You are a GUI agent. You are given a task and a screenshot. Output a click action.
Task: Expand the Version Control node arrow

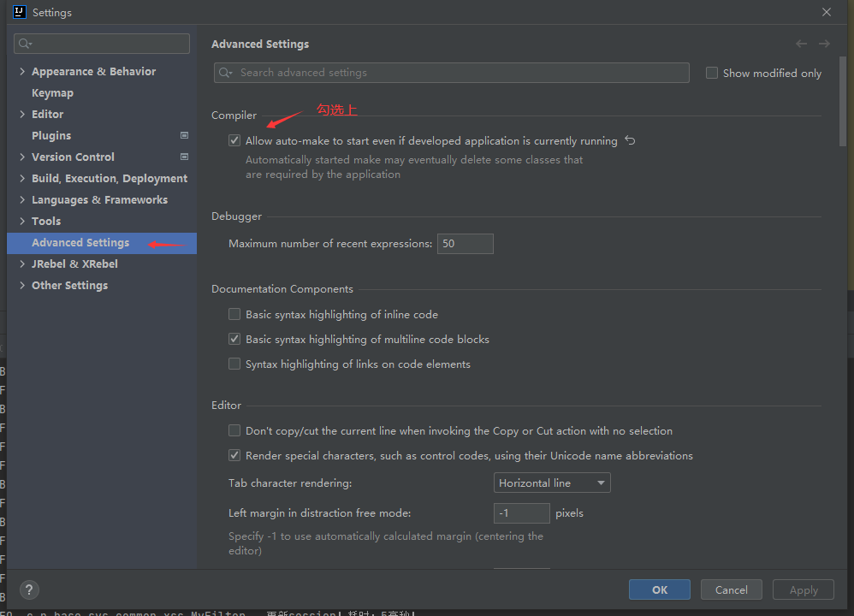(x=22, y=157)
